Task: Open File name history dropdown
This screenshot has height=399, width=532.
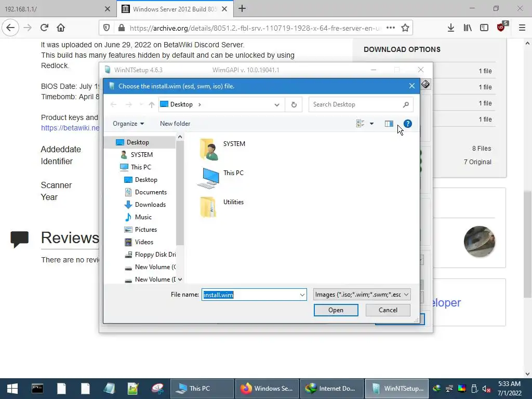Action: click(x=302, y=295)
